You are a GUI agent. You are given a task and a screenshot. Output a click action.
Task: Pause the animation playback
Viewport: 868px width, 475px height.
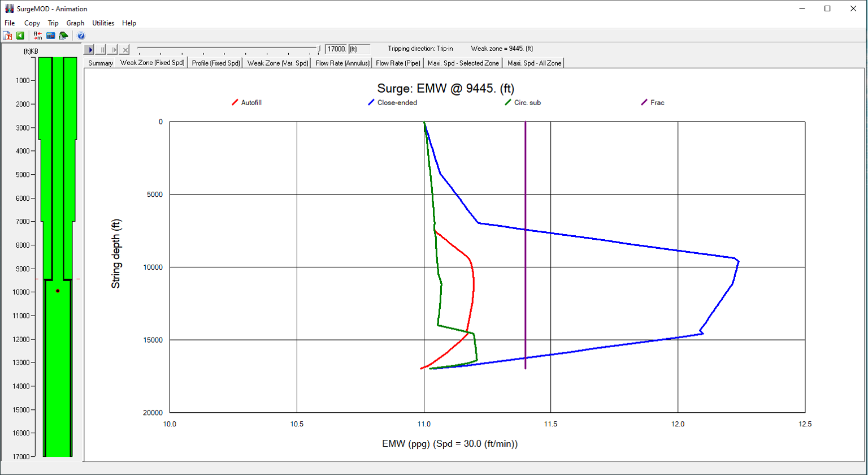coord(101,50)
